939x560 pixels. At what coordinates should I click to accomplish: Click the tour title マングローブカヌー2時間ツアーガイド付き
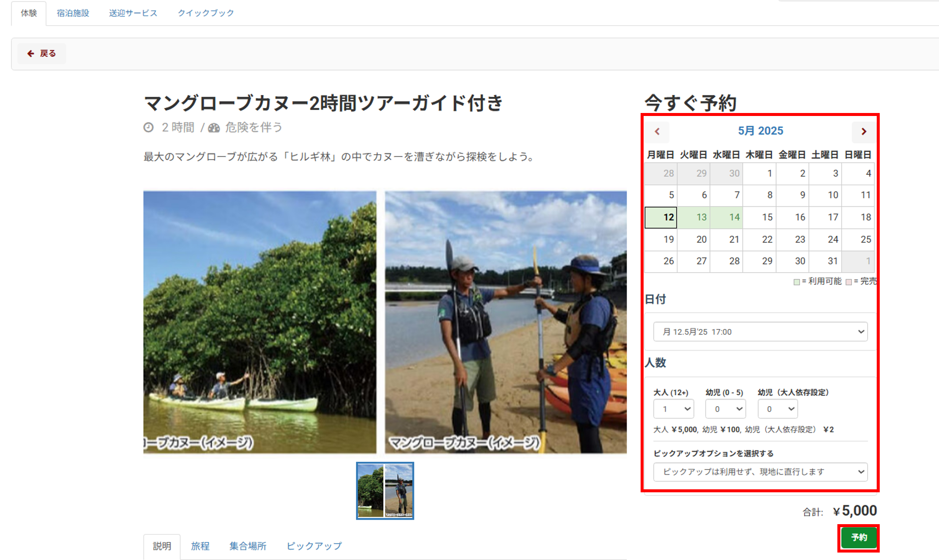[x=323, y=103]
